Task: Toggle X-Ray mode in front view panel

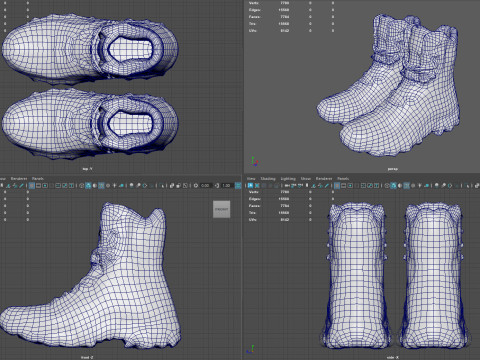Action: coord(172,185)
